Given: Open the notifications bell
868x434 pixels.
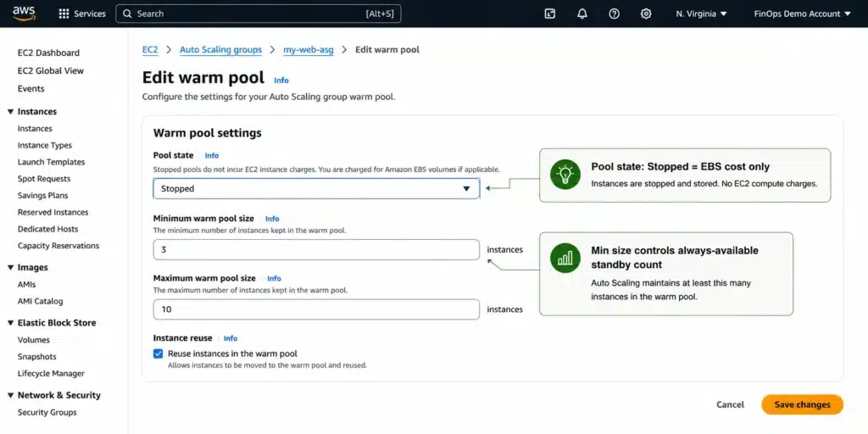Looking at the screenshot, I should coord(581,14).
